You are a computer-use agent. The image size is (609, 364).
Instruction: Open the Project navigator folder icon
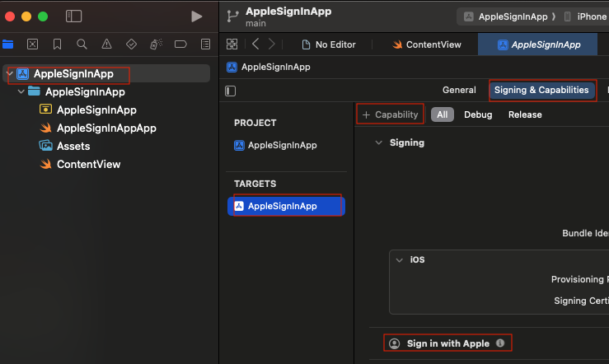pyautogui.click(x=7, y=44)
